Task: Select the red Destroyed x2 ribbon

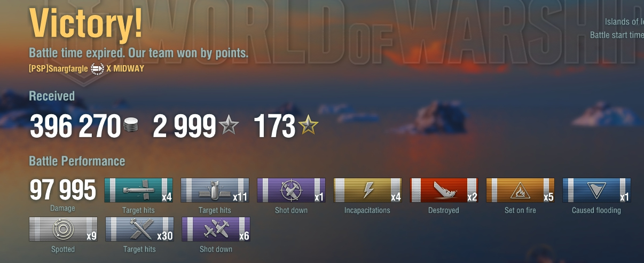Action: pos(444,190)
